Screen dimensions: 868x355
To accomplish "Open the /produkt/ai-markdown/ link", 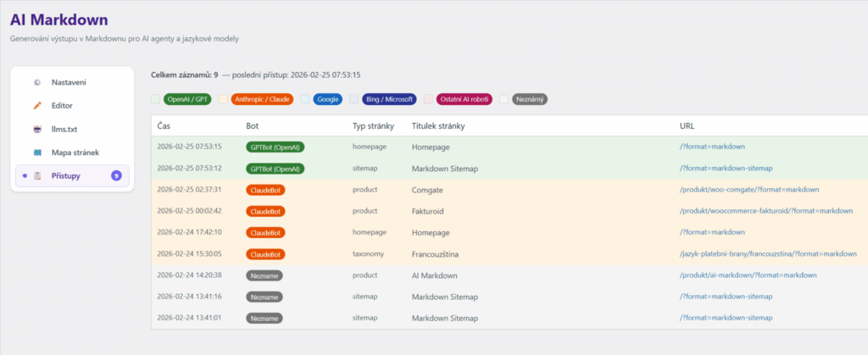I will pos(748,275).
